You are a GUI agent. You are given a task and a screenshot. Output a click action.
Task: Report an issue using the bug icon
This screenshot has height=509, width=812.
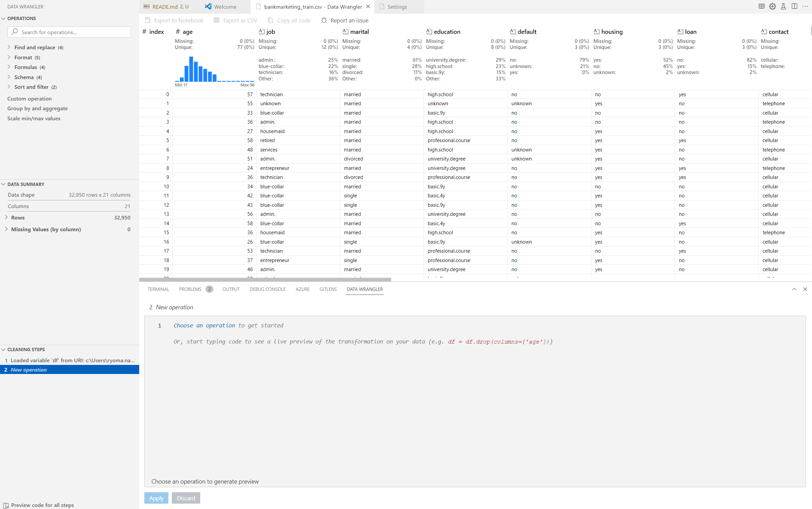(x=349, y=20)
